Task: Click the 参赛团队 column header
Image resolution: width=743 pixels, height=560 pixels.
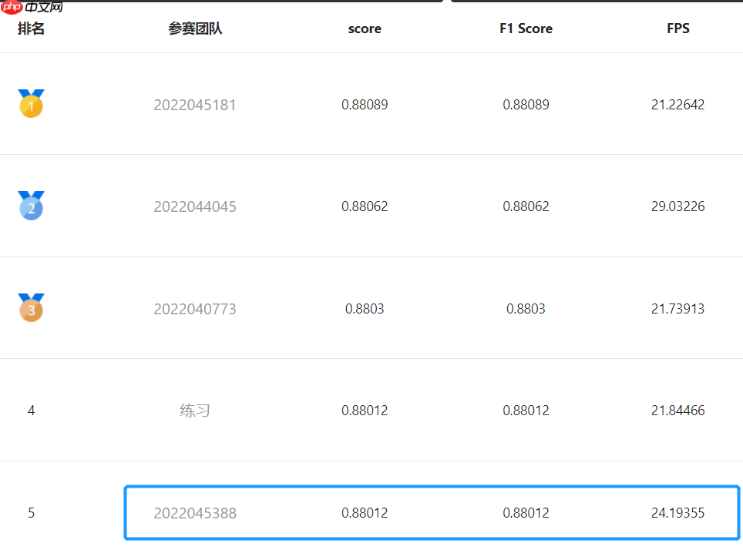Action: (194, 29)
